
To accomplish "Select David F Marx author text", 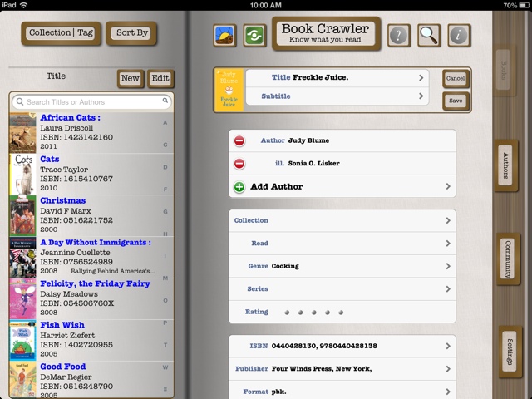I will coord(66,211).
